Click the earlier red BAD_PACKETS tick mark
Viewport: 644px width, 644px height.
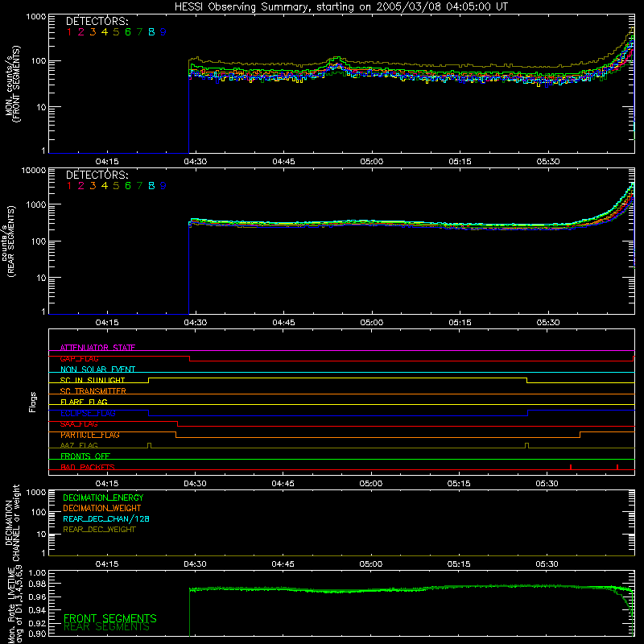(x=571, y=467)
